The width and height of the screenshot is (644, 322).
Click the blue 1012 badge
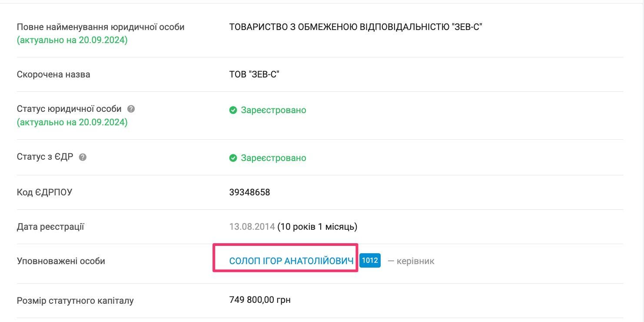[370, 260]
